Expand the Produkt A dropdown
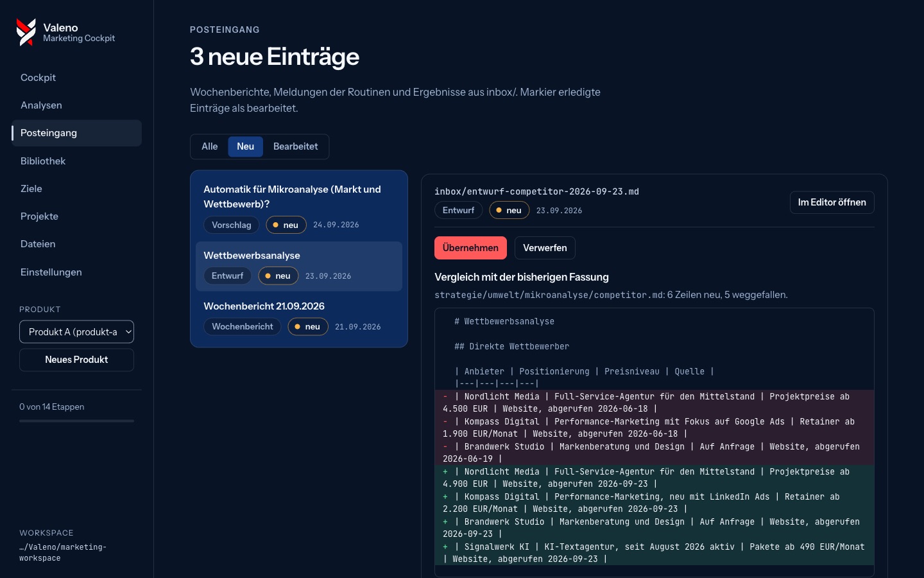The width and height of the screenshot is (924, 578). tap(76, 332)
